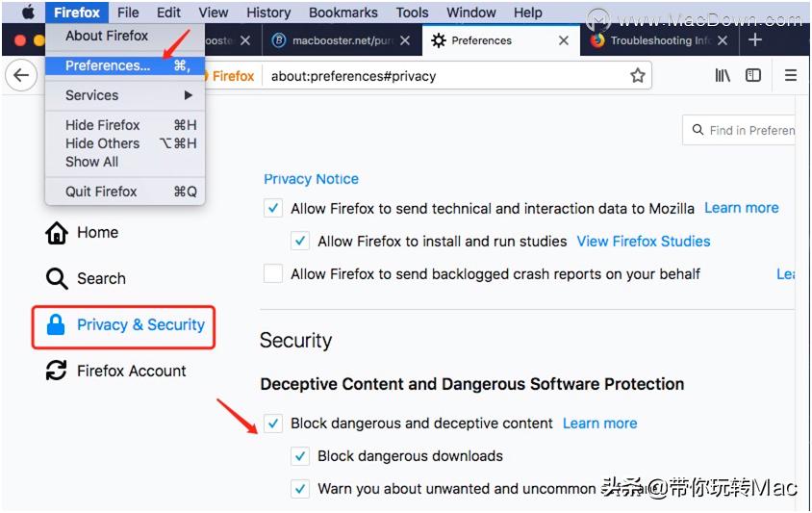This screenshot has width=812, height=513.
Task: Click the back arrow navigation button
Action: 20,76
